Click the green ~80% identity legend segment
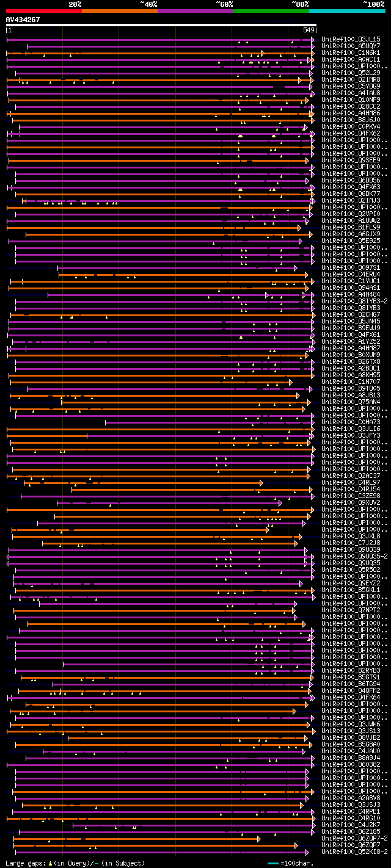This screenshot has width=391, height=868. pyautogui.click(x=271, y=10)
